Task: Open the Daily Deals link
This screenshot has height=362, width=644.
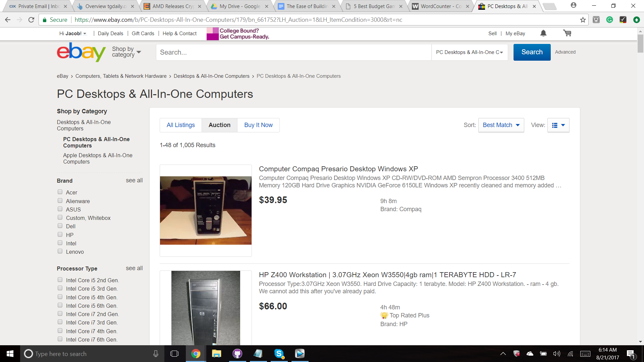Action: coord(110,34)
